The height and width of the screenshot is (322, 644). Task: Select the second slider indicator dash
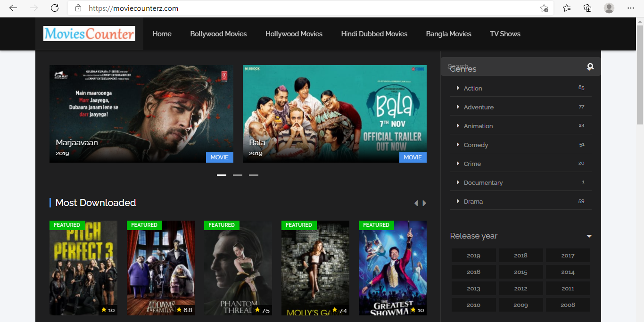[238, 175]
